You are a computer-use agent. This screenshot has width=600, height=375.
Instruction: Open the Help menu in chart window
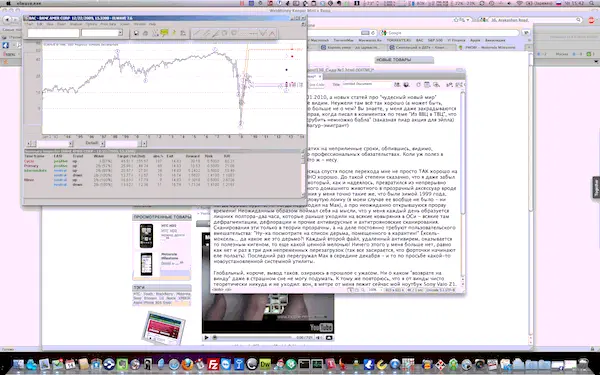(x=152, y=24)
